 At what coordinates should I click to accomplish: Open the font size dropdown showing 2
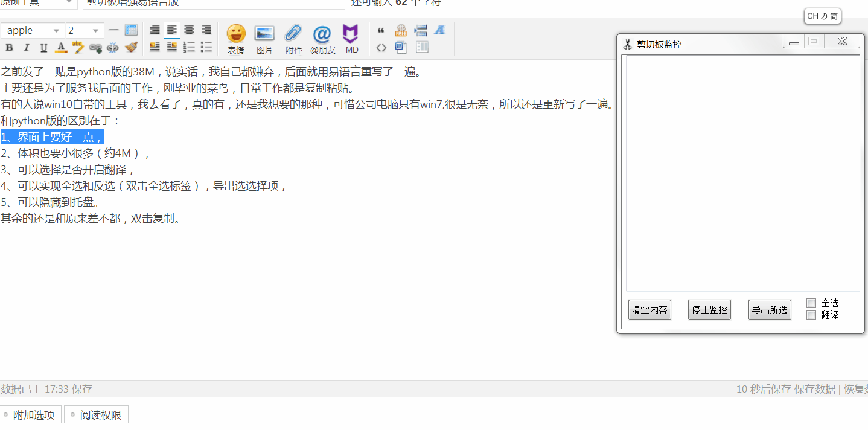click(85, 30)
